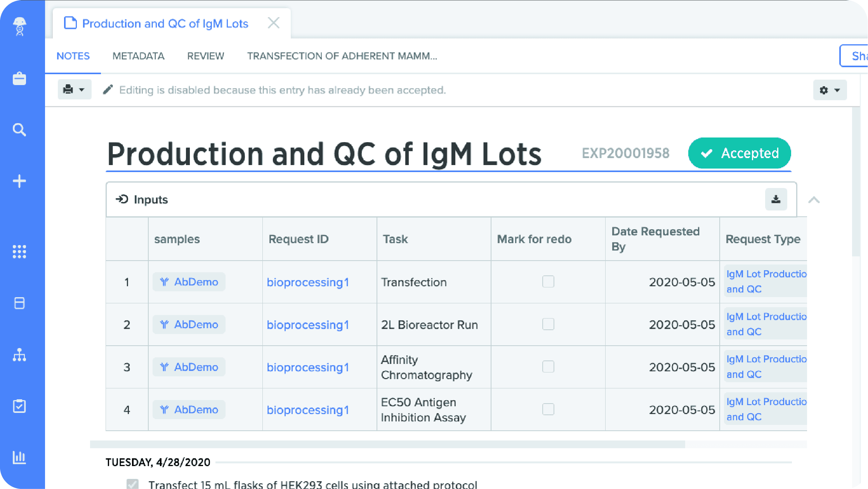
Task: Open the inventory box icon in sidebar
Action: [19, 303]
